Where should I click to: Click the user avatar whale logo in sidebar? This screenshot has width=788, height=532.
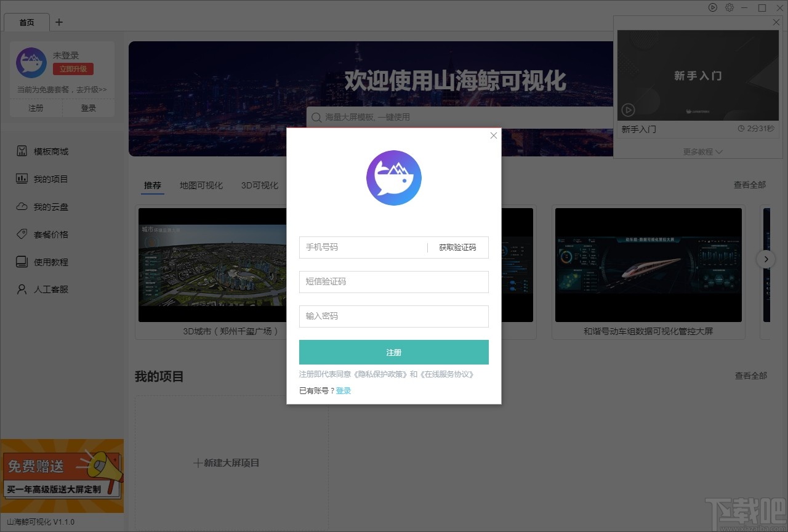31,63
